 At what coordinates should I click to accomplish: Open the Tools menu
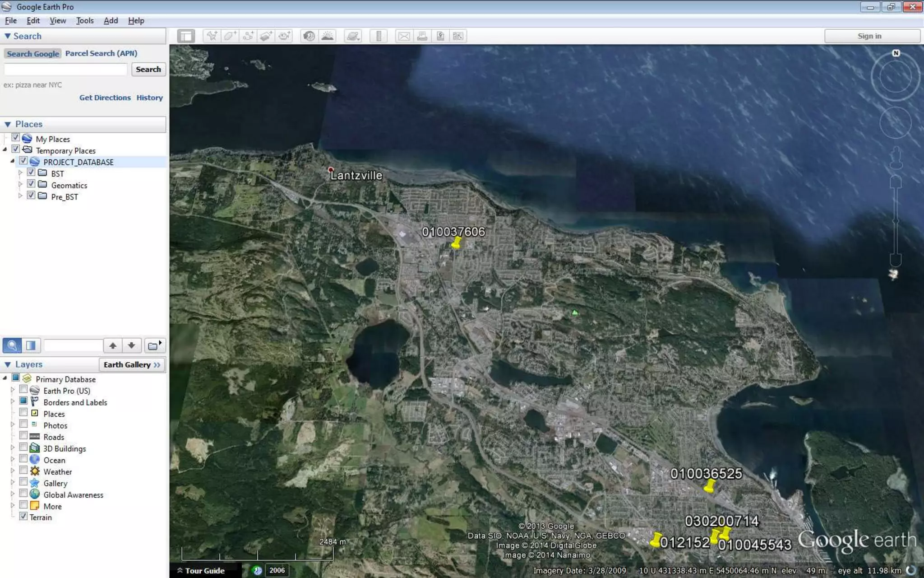pos(84,21)
